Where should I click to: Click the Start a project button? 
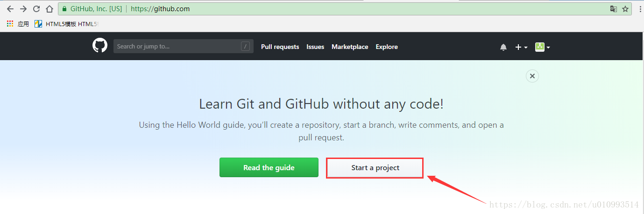375,168
